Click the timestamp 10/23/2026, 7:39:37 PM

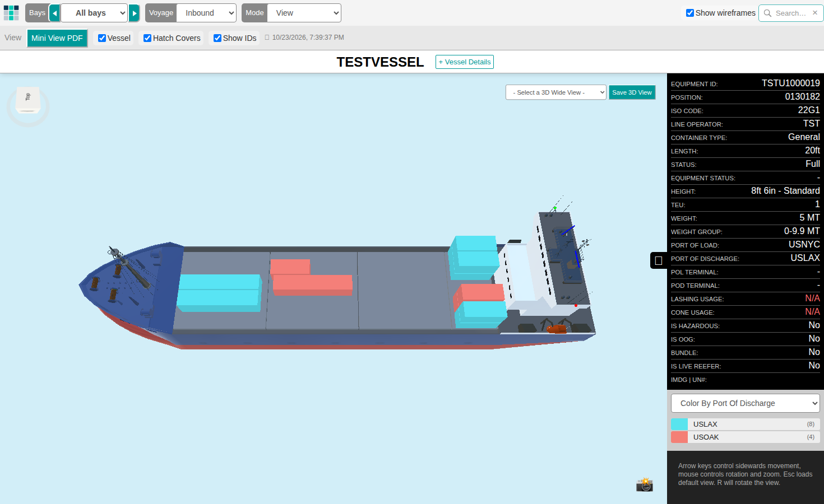[308, 38]
